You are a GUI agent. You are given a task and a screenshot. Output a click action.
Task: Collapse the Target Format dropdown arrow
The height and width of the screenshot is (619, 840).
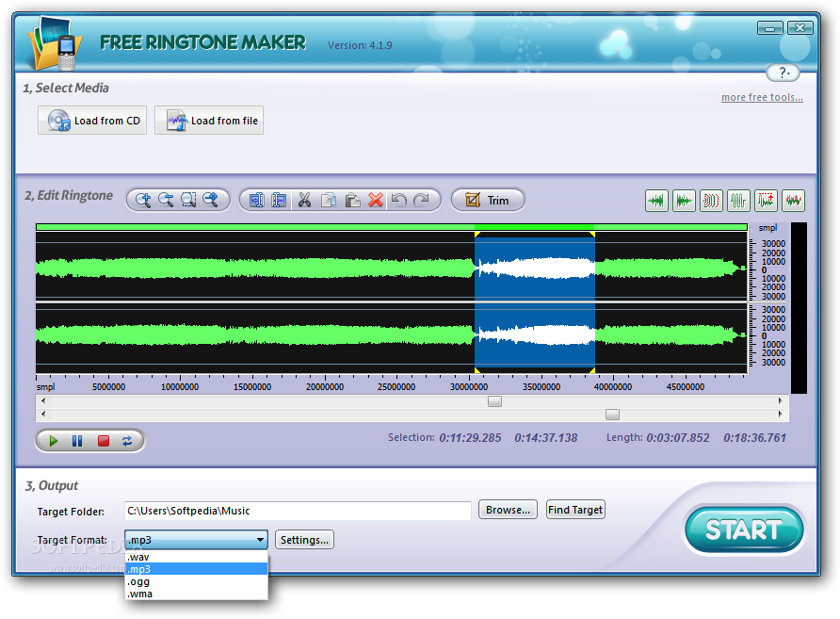click(x=260, y=540)
